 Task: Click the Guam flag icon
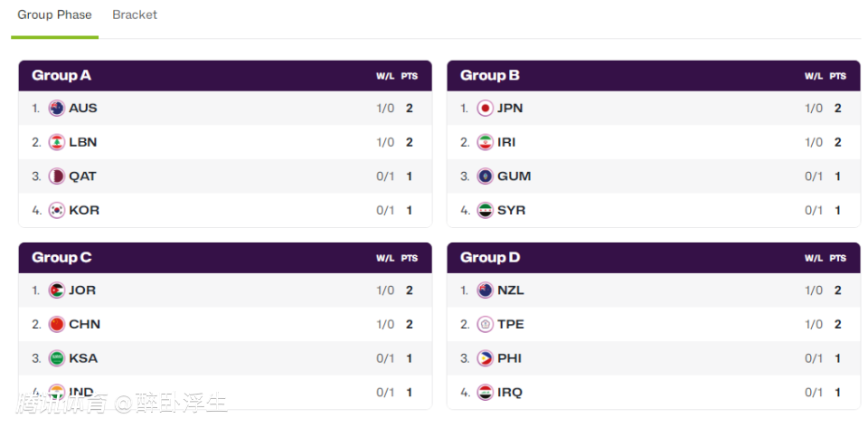click(x=486, y=176)
